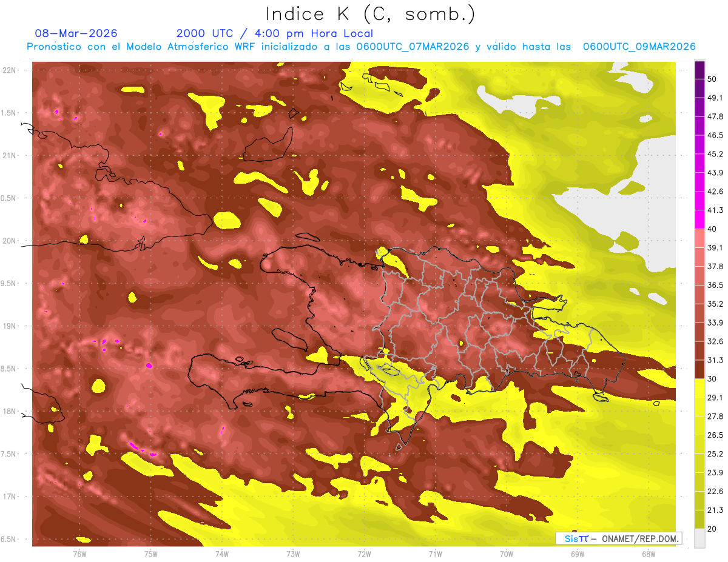Click the '74W' longitude label
This screenshot has height=562, width=728.
[x=222, y=554]
